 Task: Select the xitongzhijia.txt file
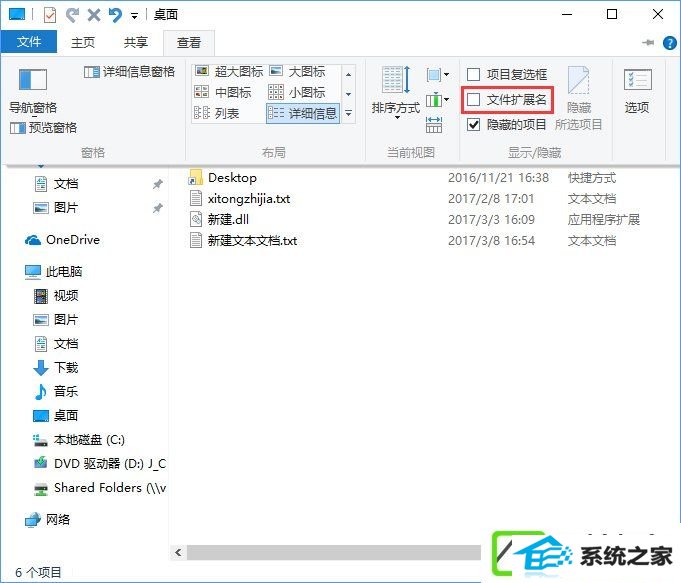[x=240, y=199]
